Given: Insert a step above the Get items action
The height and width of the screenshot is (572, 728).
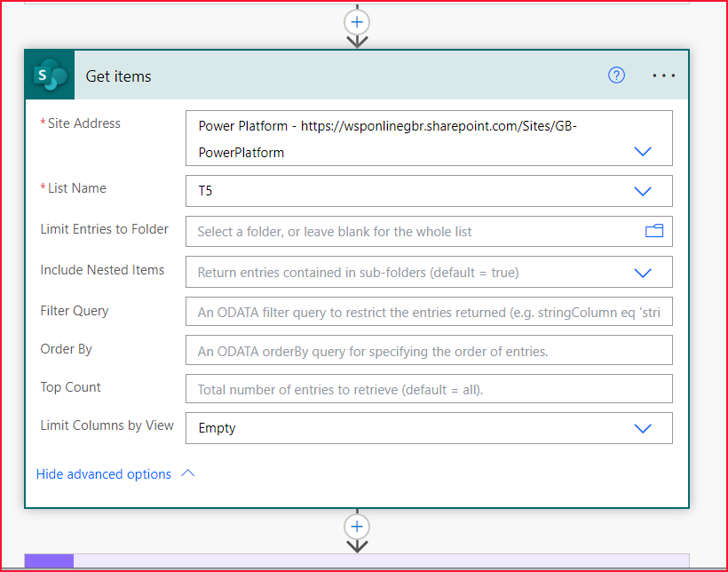Looking at the screenshot, I should 357,22.
